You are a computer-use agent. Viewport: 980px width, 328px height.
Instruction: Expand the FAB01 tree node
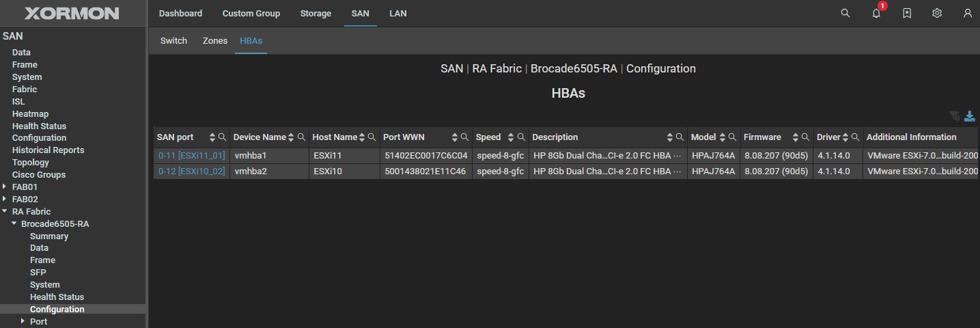5,187
